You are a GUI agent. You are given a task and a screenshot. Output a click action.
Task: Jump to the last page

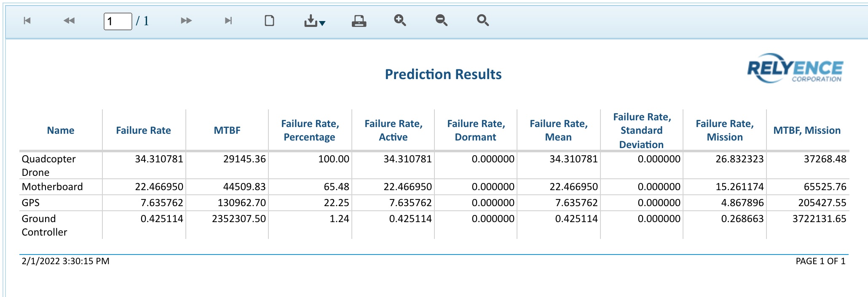tap(228, 20)
